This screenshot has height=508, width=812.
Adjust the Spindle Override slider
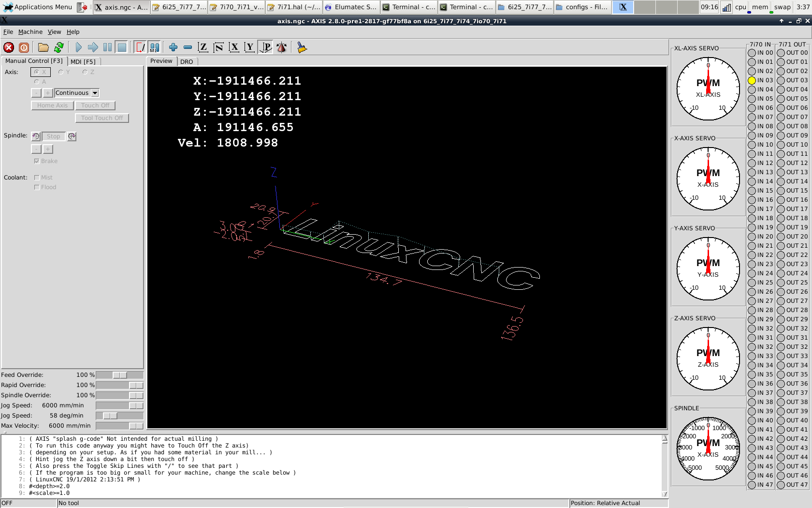click(x=120, y=395)
